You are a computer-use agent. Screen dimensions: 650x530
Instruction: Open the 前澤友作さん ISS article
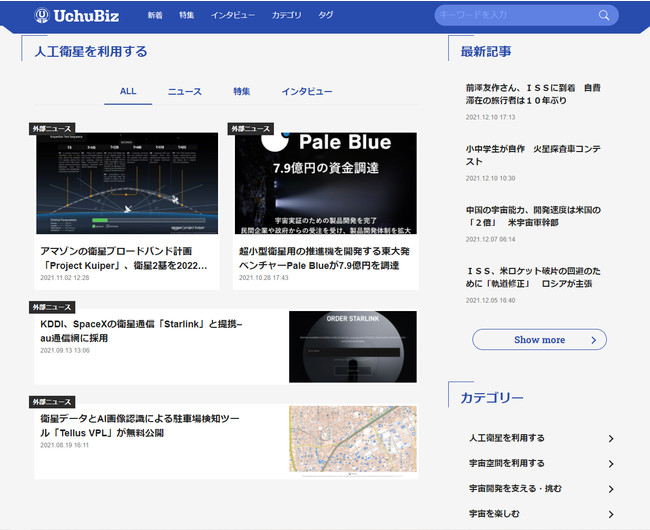[x=533, y=94]
